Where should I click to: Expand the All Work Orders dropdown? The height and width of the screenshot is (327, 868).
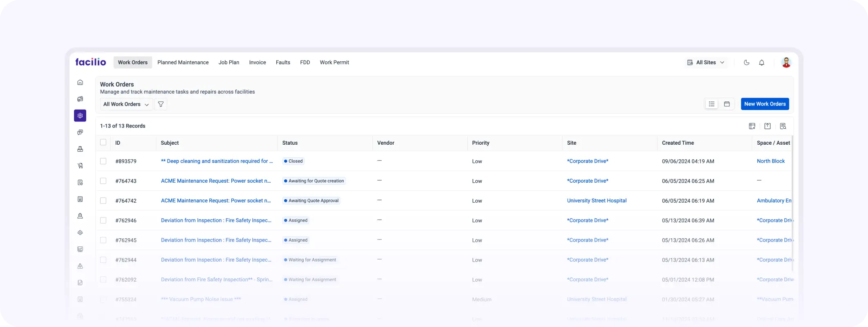(126, 104)
